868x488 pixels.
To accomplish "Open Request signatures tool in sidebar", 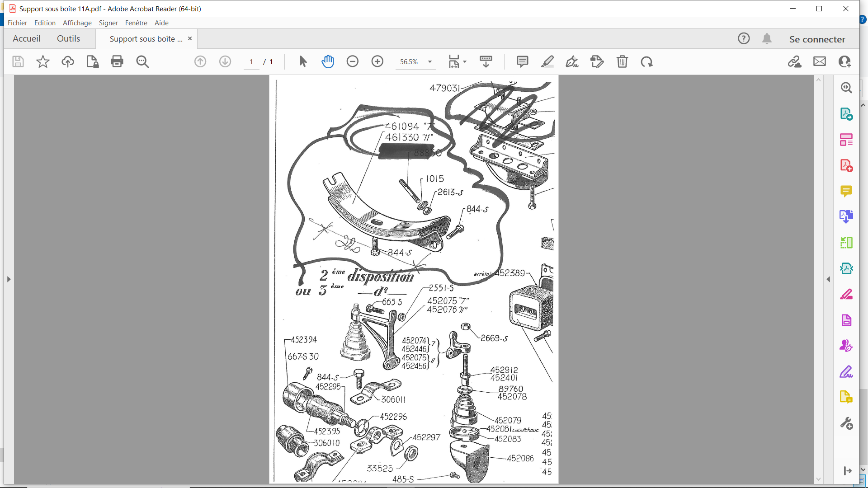I will click(846, 346).
